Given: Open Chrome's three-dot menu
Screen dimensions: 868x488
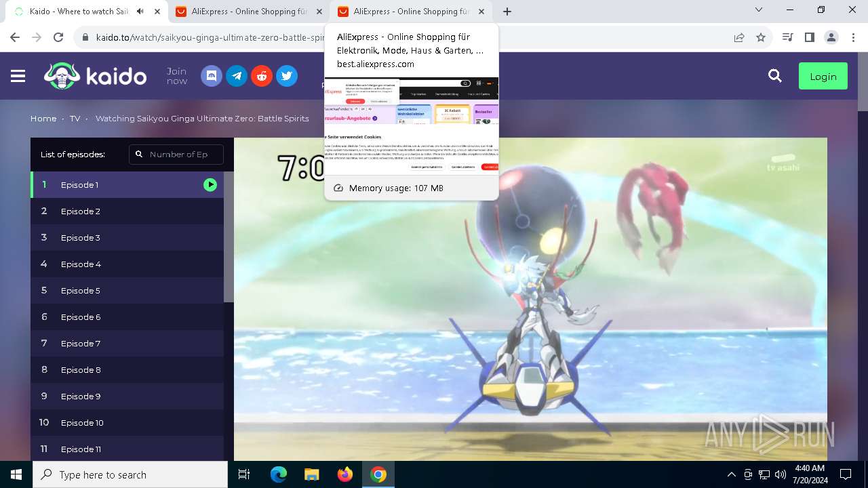Looking at the screenshot, I should tap(852, 37).
